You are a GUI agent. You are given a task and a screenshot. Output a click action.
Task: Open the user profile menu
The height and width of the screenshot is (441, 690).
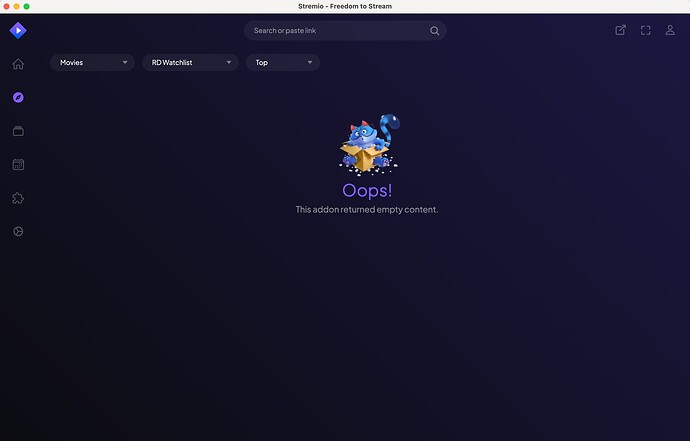(x=670, y=30)
